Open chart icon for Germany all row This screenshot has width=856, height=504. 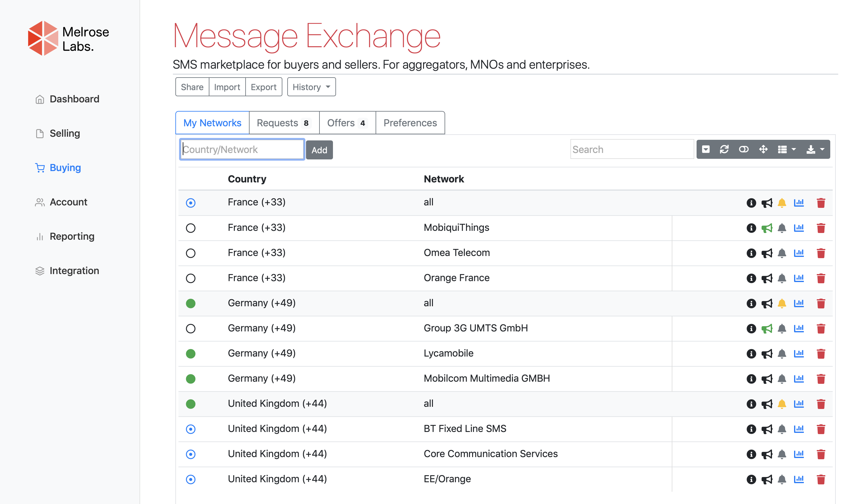[799, 303]
